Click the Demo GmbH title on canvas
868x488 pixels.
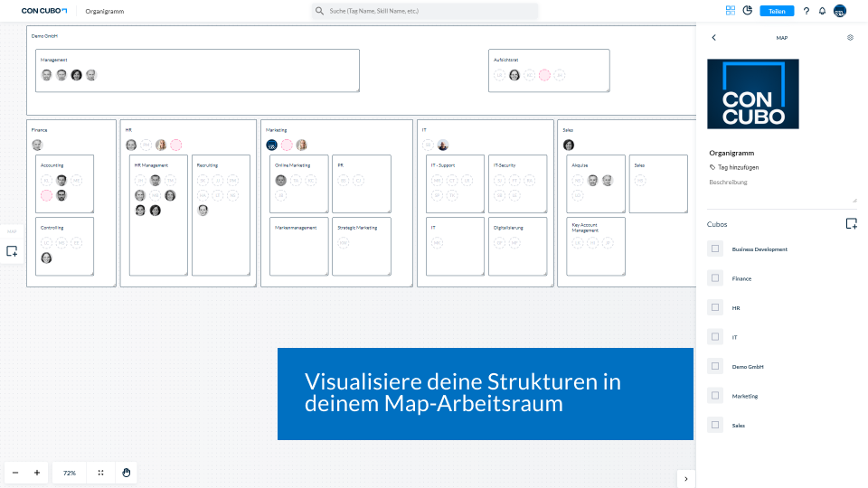(44, 36)
